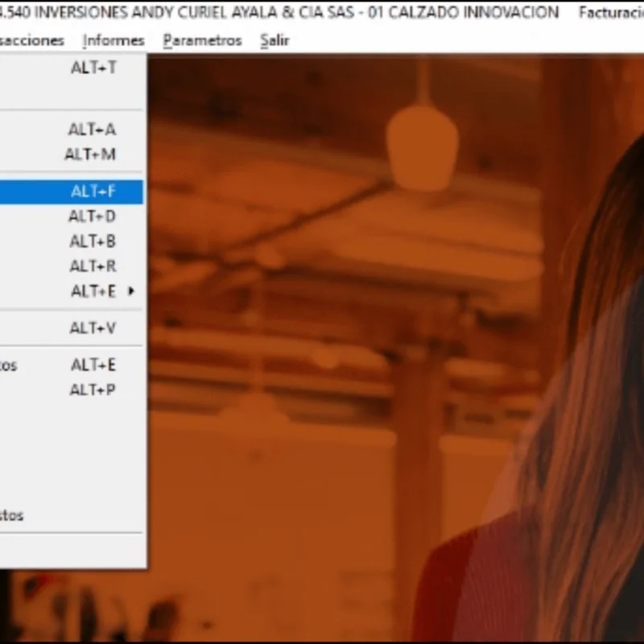
Task: Choose the menu entry with shortcut ALT+P
Action: (x=72, y=390)
